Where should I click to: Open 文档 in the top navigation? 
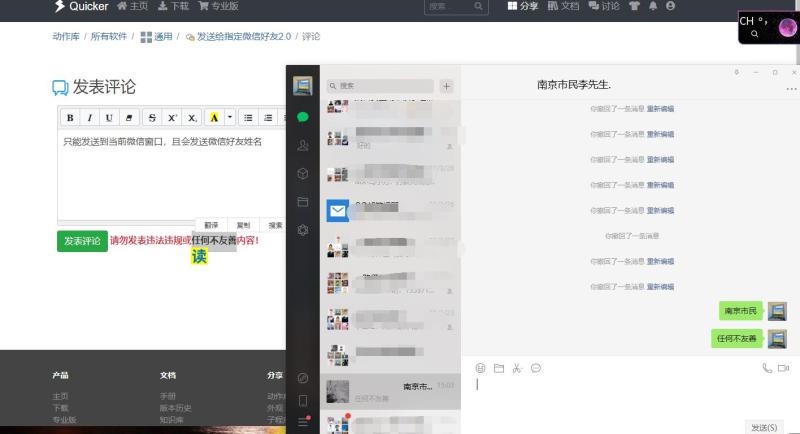563,6
